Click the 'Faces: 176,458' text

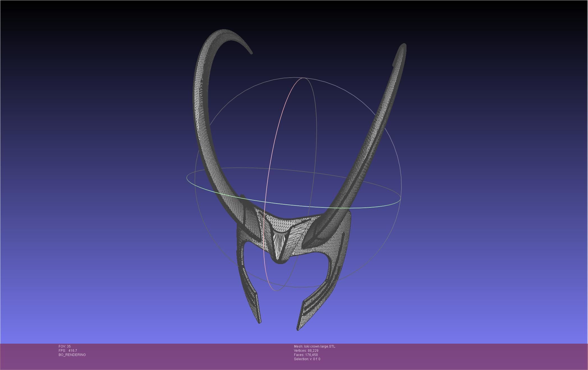(x=306, y=355)
